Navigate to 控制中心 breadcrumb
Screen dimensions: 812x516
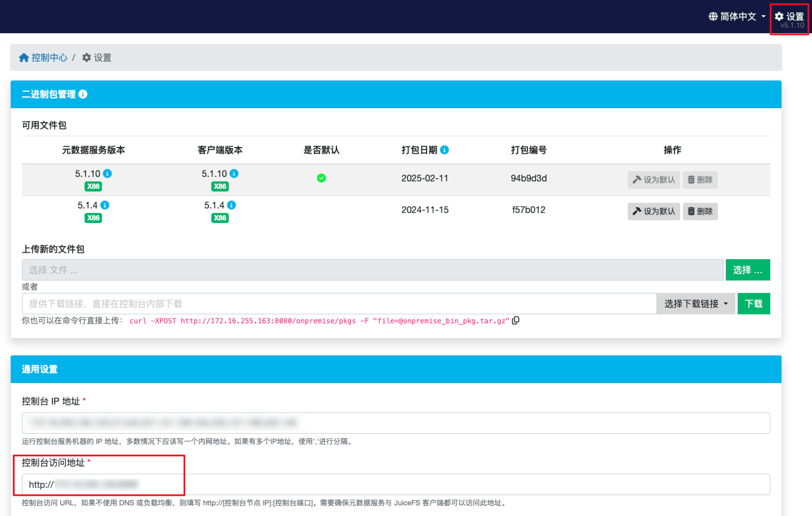coord(50,57)
